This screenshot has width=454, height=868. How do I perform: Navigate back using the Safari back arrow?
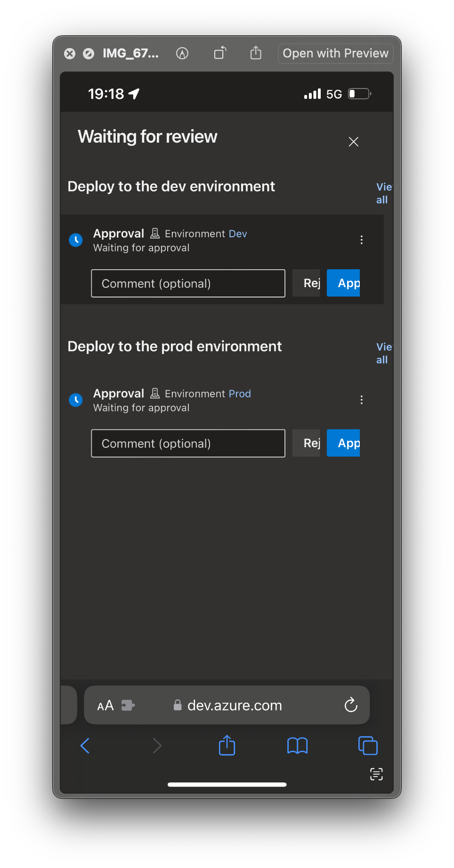(85, 745)
